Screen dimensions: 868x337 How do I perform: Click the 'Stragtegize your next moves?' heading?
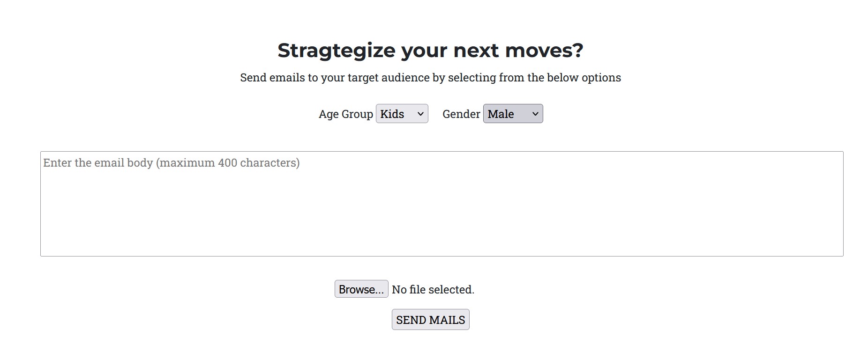click(430, 51)
